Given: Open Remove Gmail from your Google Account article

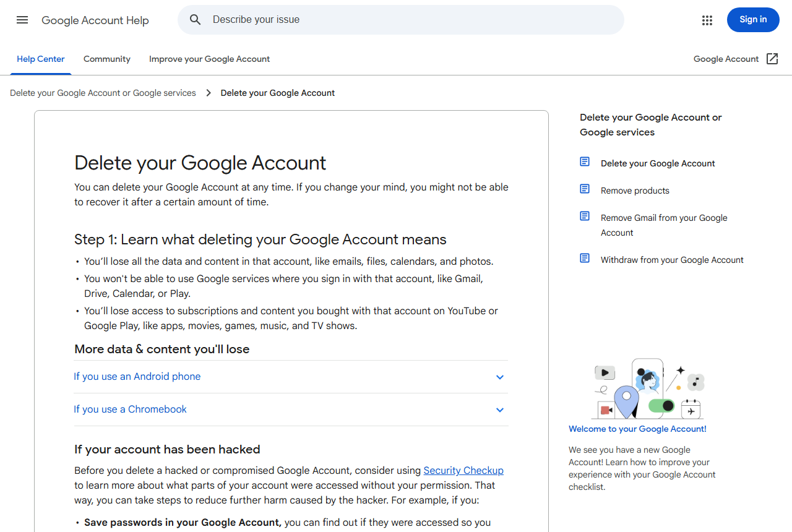Looking at the screenshot, I should [664, 225].
